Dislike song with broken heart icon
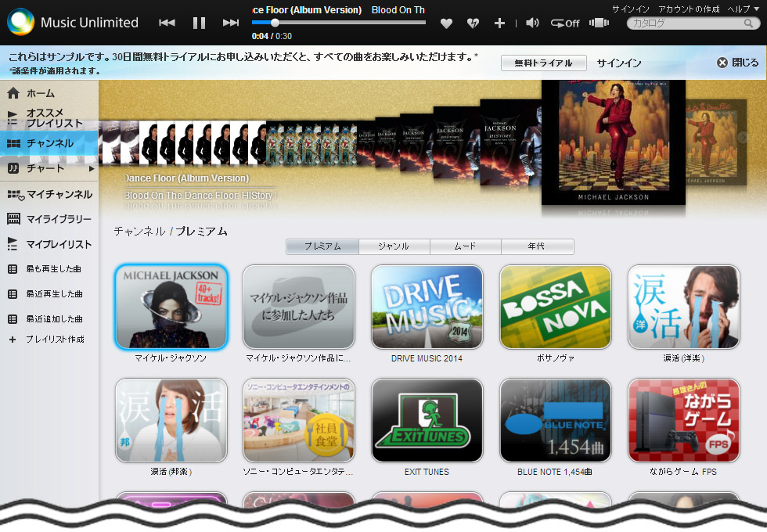Screen dimensions: 767x532 (x=473, y=23)
